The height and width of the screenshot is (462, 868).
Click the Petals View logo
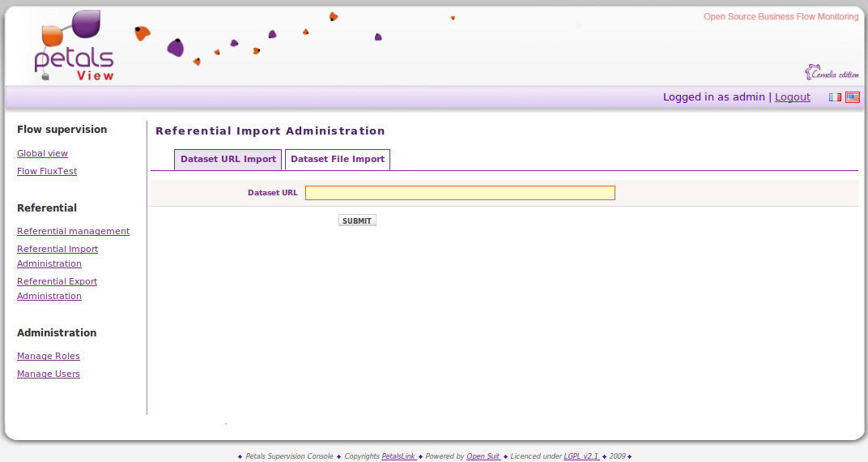[74, 47]
